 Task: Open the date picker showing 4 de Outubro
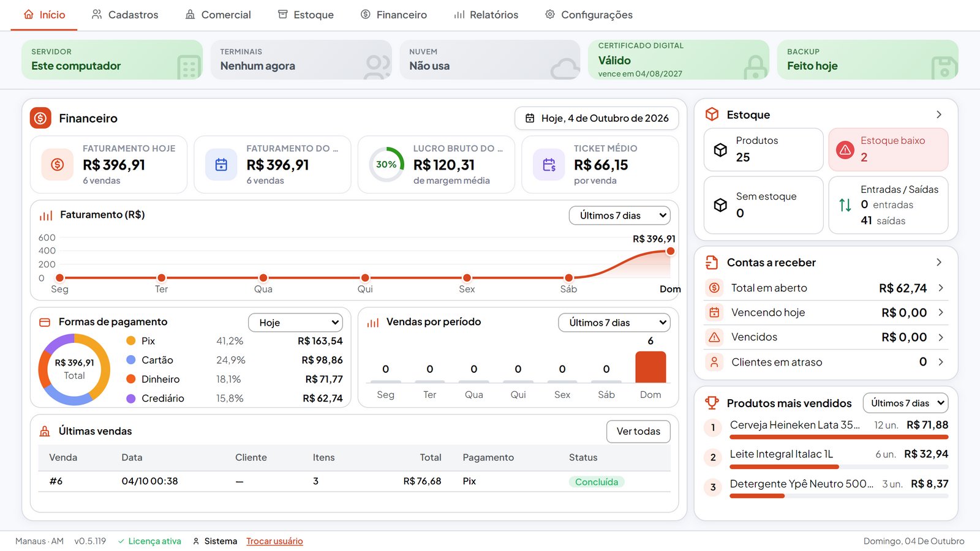tap(597, 118)
